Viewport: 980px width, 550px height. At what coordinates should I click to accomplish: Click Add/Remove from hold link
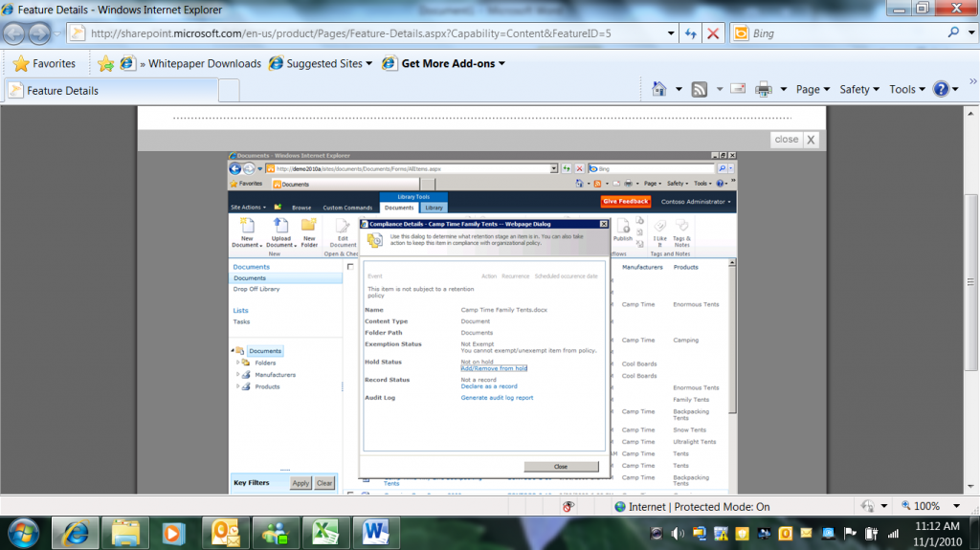coord(494,368)
